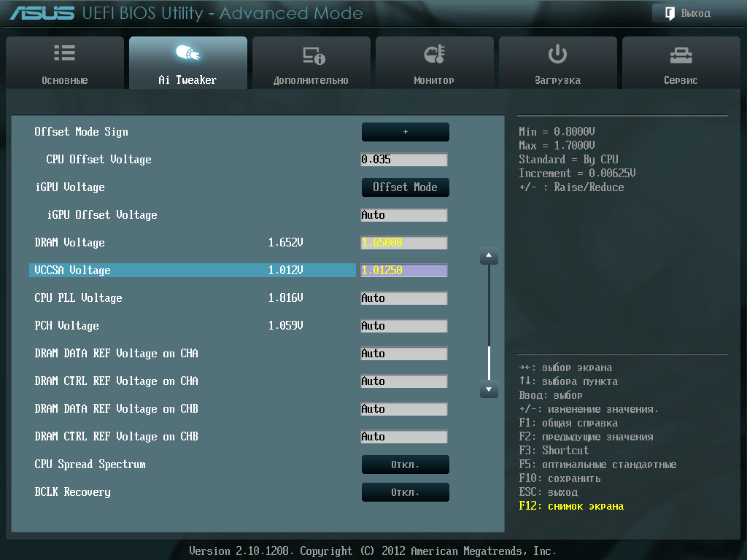The width and height of the screenshot is (747, 560).
Task: Toggle CPU Spread Spectrum Откл. setting
Action: [x=406, y=464]
